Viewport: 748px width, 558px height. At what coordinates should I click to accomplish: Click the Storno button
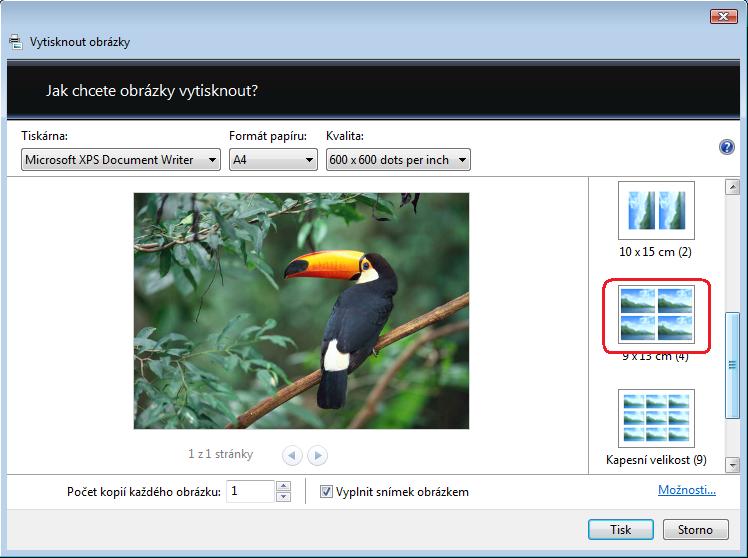coord(696,529)
